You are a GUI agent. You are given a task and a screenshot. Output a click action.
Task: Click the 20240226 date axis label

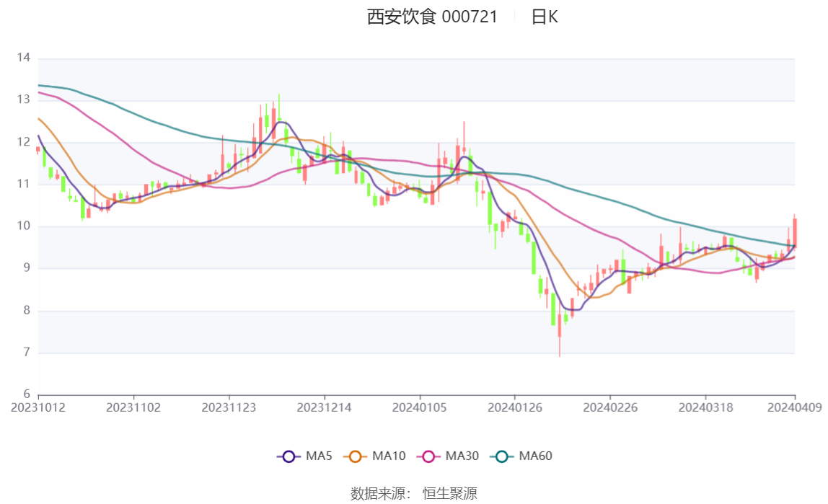click(x=610, y=408)
